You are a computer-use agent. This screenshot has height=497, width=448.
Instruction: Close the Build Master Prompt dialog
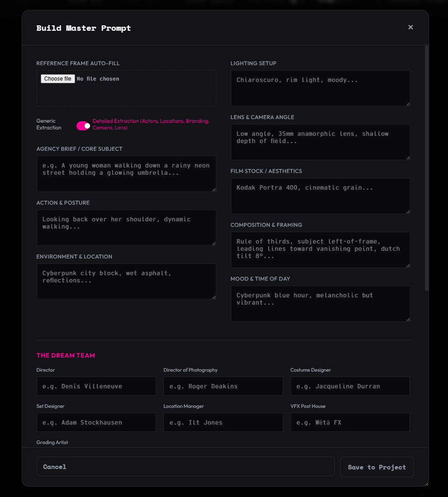410,27
